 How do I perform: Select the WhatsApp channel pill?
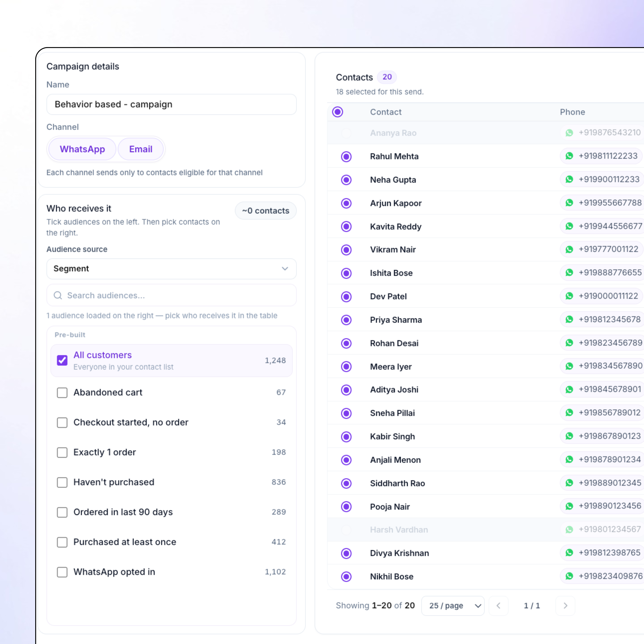tap(82, 149)
